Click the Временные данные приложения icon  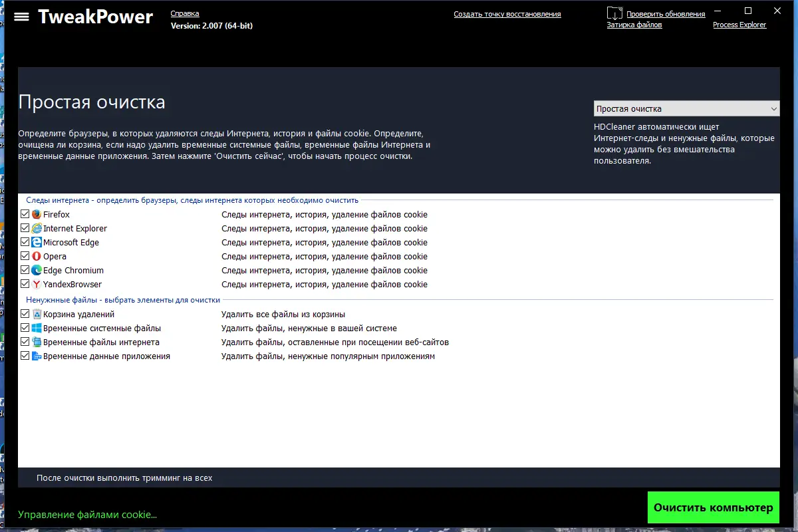point(37,356)
